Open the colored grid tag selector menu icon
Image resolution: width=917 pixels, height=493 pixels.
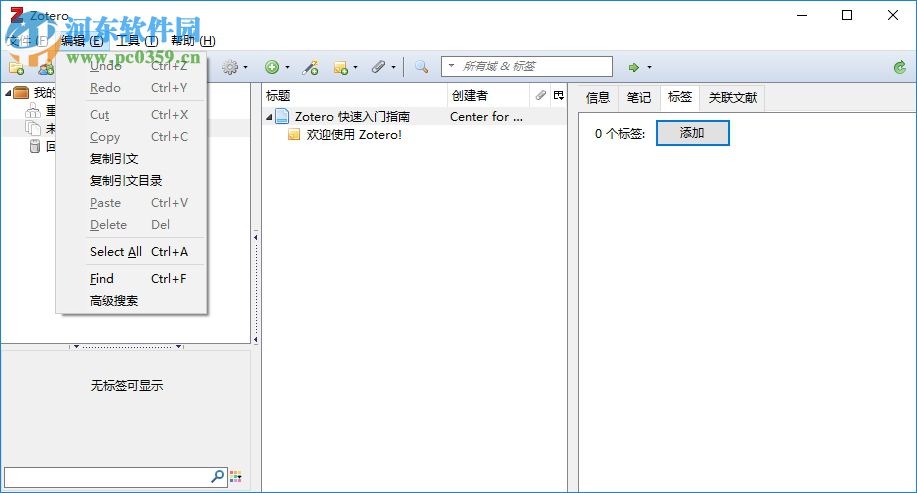click(x=236, y=477)
